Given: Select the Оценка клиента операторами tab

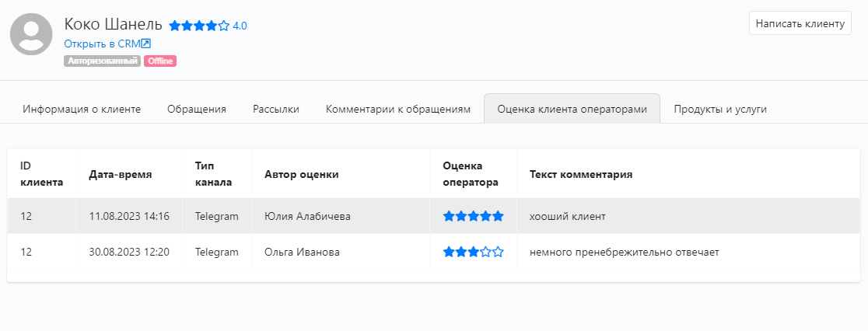Looking at the screenshot, I should (572, 109).
